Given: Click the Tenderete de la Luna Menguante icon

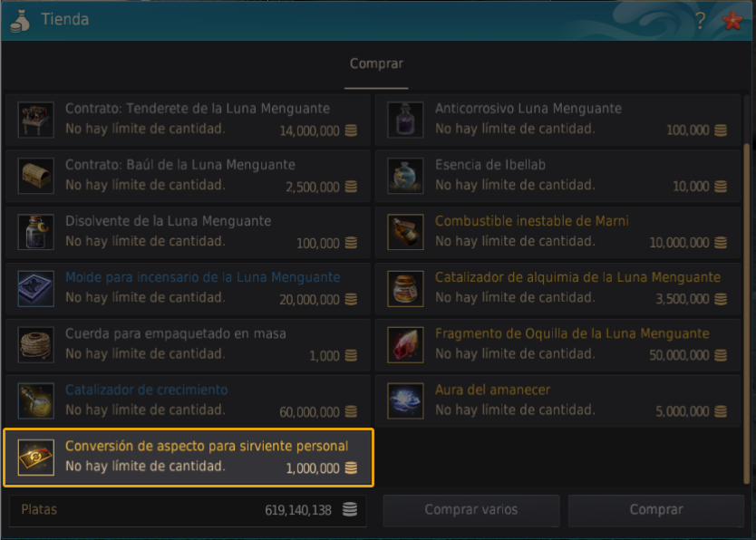Looking at the screenshot, I should pos(35,120).
